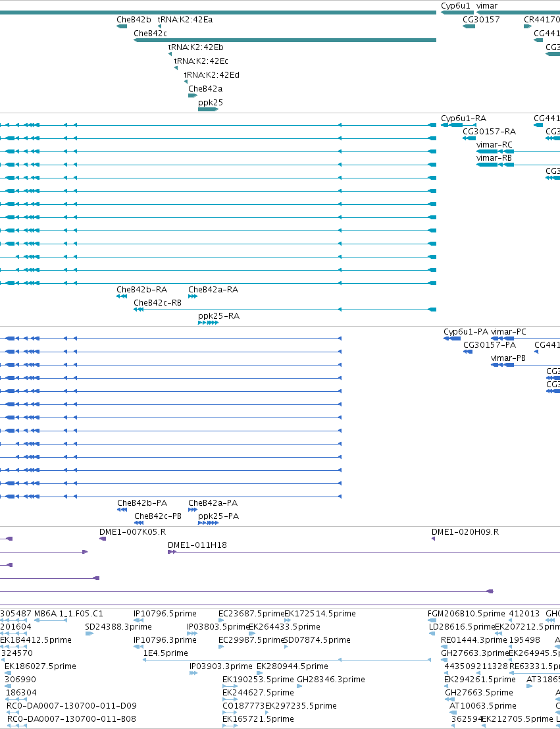This screenshot has height=729, width=560.
Task: Click the EK186027.5prime EST label
Action: (x=40, y=666)
